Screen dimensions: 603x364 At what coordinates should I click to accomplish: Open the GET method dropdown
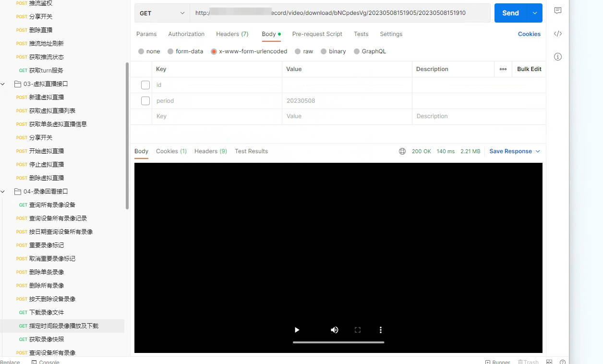click(162, 13)
